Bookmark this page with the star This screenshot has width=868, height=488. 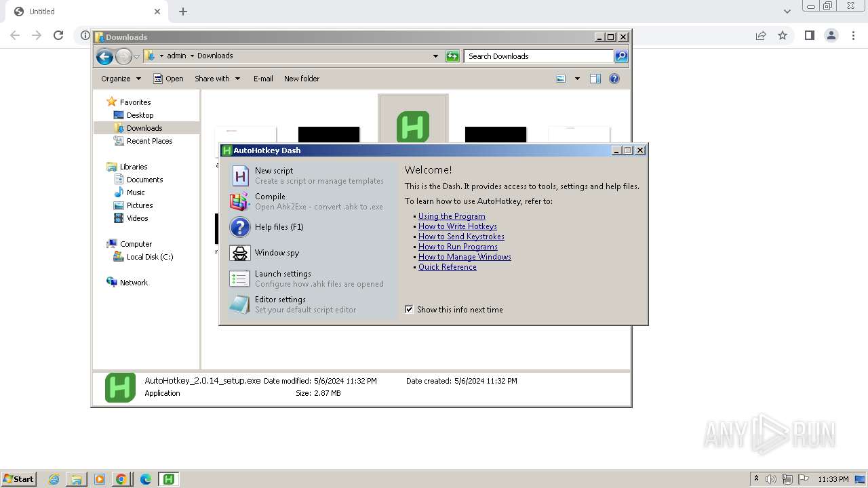point(783,35)
